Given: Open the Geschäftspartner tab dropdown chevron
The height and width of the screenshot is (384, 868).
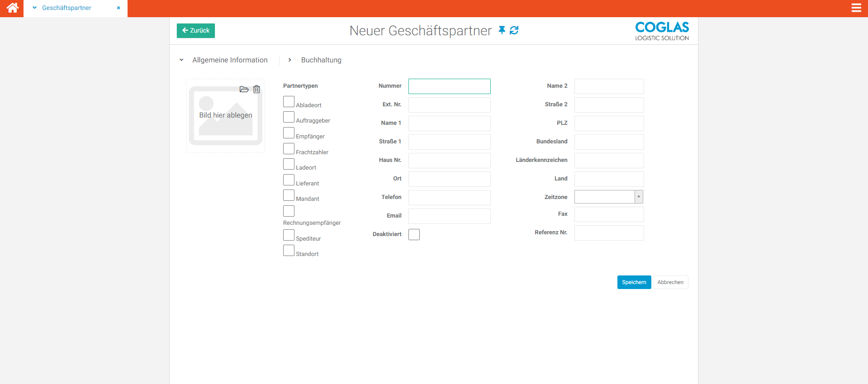Looking at the screenshot, I should pos(34,8).
